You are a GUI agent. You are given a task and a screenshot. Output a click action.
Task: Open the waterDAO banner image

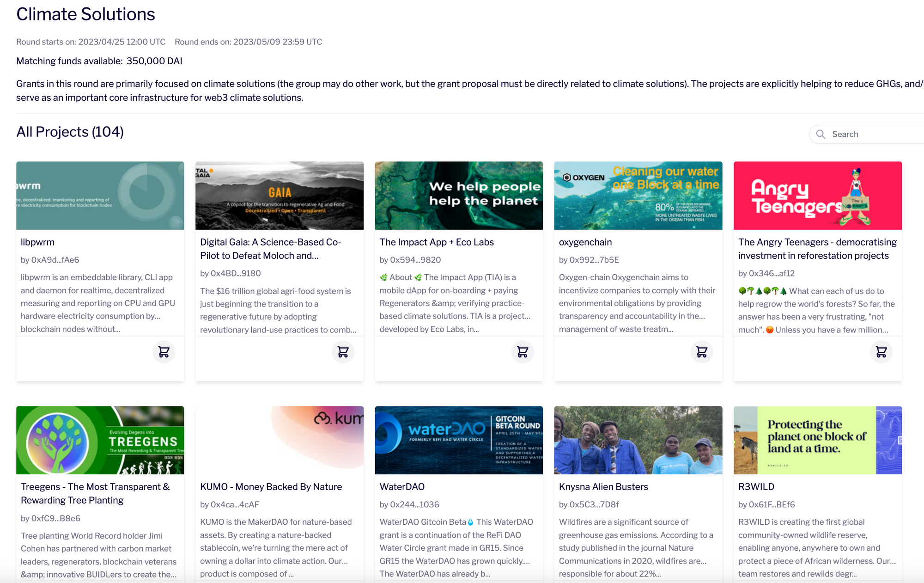[x=458, y=440]
